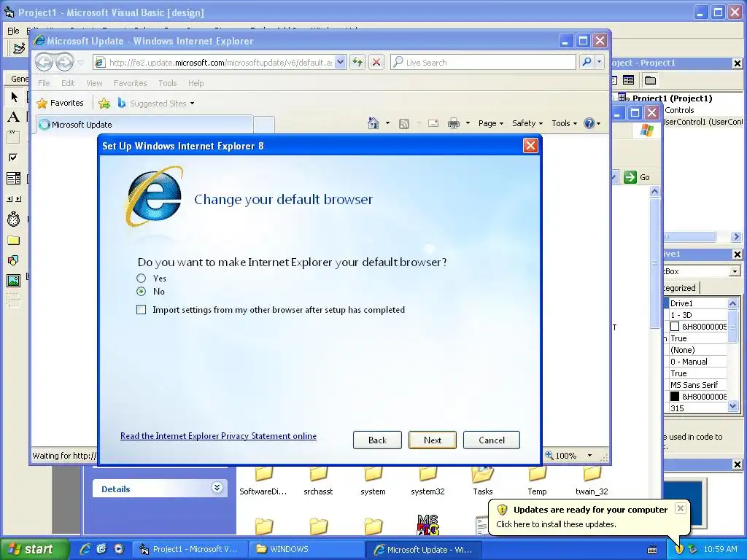Open the IE Tools menu
The image size is (747, 560).
168,83
